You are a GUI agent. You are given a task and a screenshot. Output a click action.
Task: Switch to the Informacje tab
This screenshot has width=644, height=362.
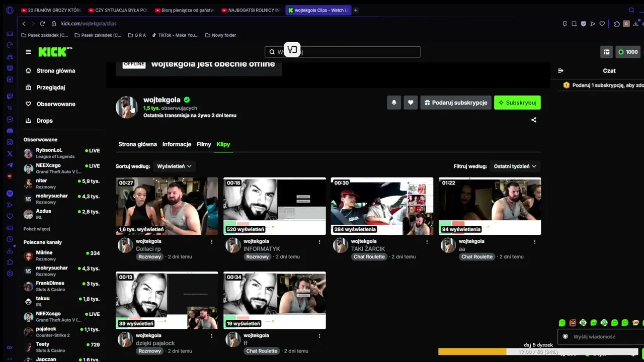[177, 144]
